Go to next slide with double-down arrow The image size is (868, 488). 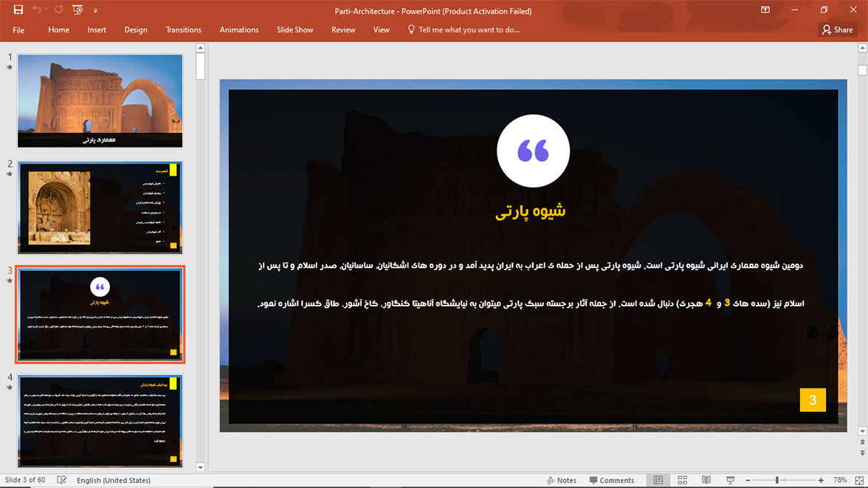pos(862,453)
